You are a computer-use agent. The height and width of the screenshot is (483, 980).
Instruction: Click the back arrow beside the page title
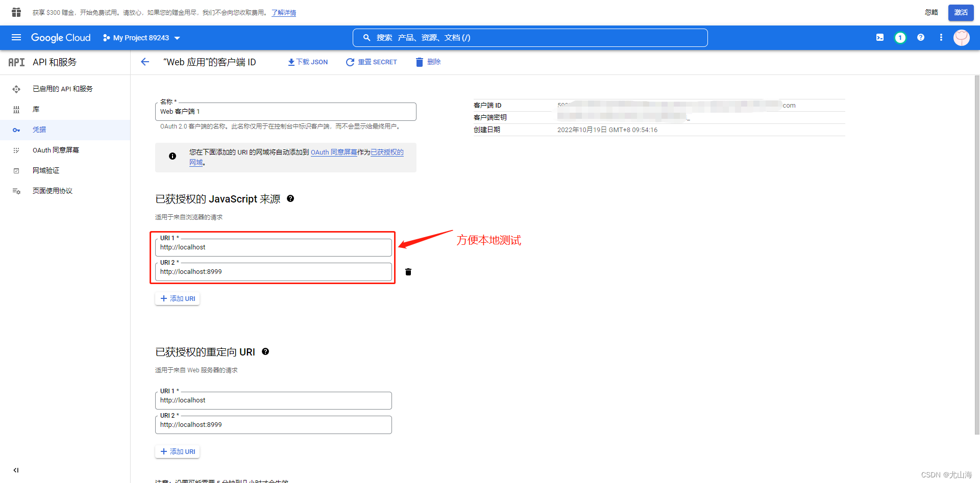click(x=145, y=62)
